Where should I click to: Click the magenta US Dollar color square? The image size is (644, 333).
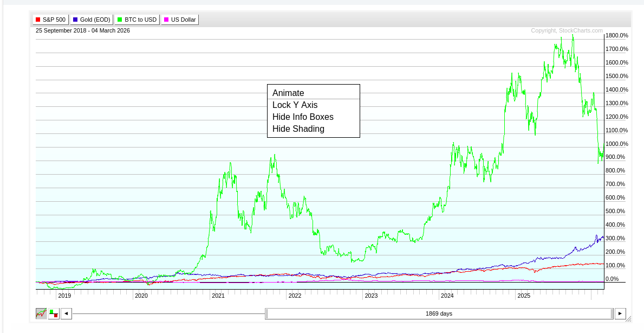click(166, 20)
